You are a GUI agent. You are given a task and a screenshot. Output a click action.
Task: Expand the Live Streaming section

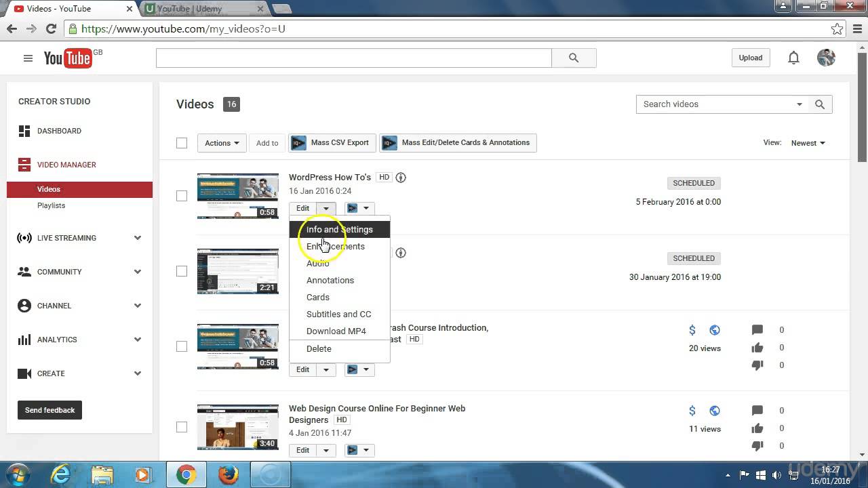pyautogui.click(x=138, y=238)
